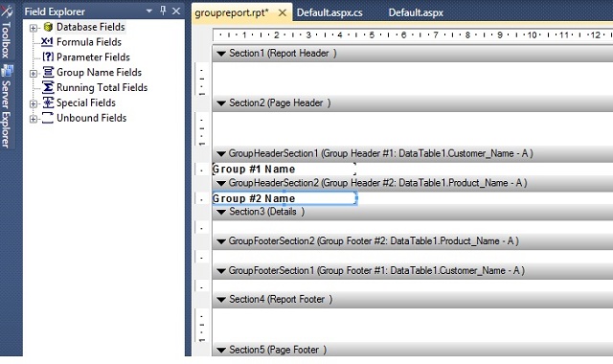Screen dimensions: 613x364
Task: Click the Section5 (Page Footer) bar
Action: [413, 349]
